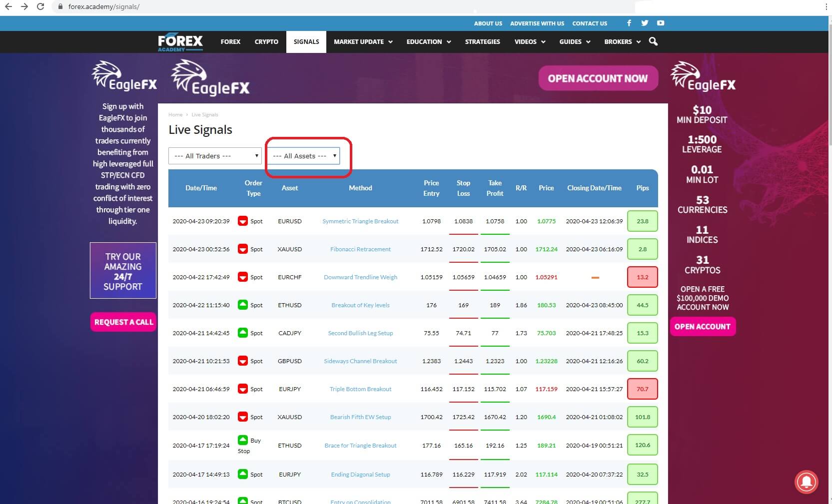This screenshot has height=504, width=832.
Task: Open Ending Diagonal Setup link
Action: pos(360,475)
